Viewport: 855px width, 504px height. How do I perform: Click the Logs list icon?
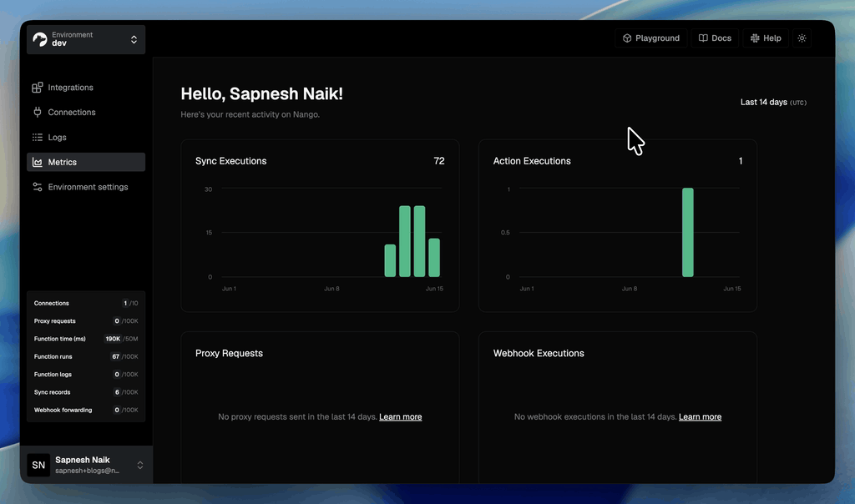click(x=37, y=138)
